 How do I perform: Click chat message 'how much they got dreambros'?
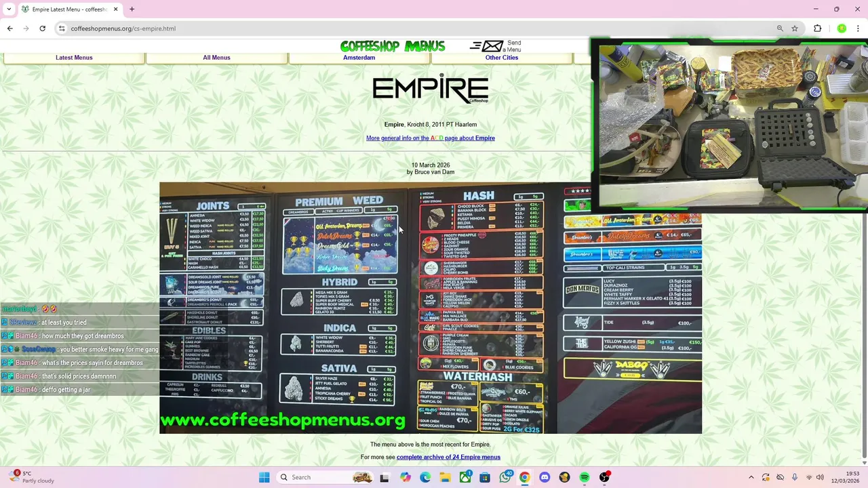[83, 336]
